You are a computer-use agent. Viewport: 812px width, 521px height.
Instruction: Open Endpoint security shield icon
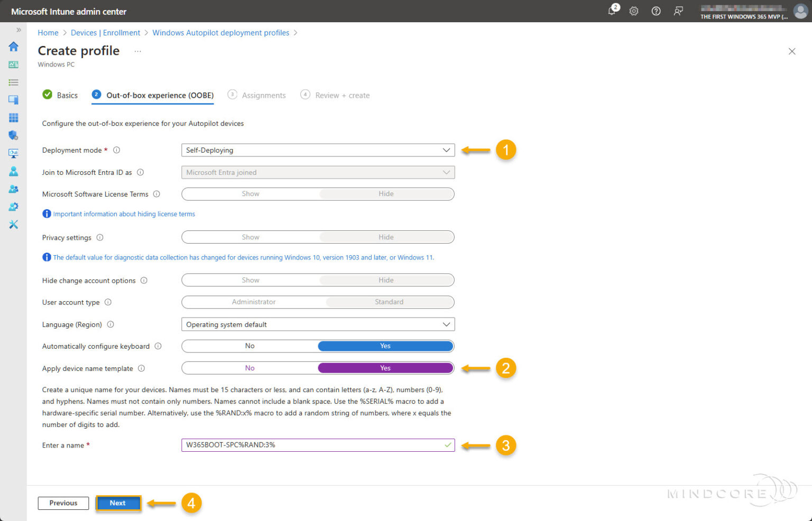coord(14,135)
